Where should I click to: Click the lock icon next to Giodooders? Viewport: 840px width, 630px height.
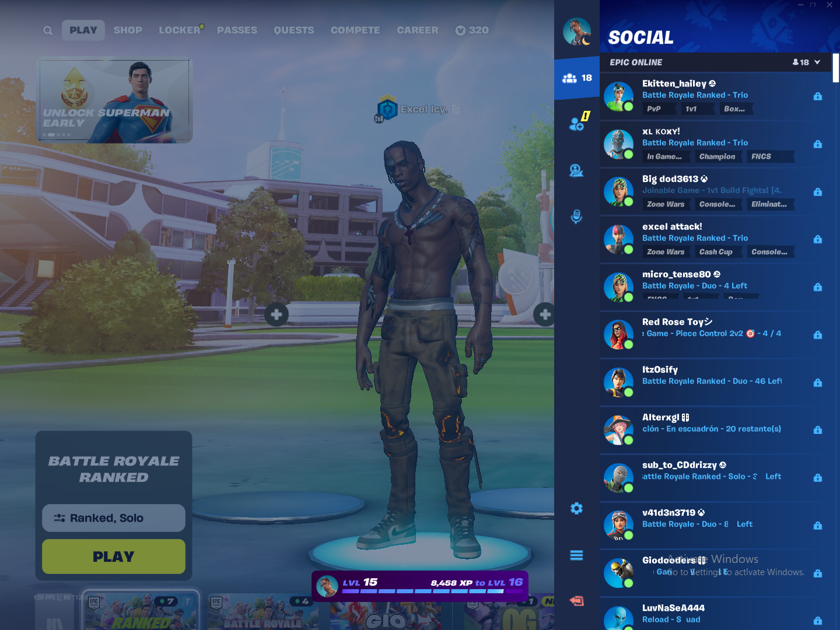click(x=818, y=573)
